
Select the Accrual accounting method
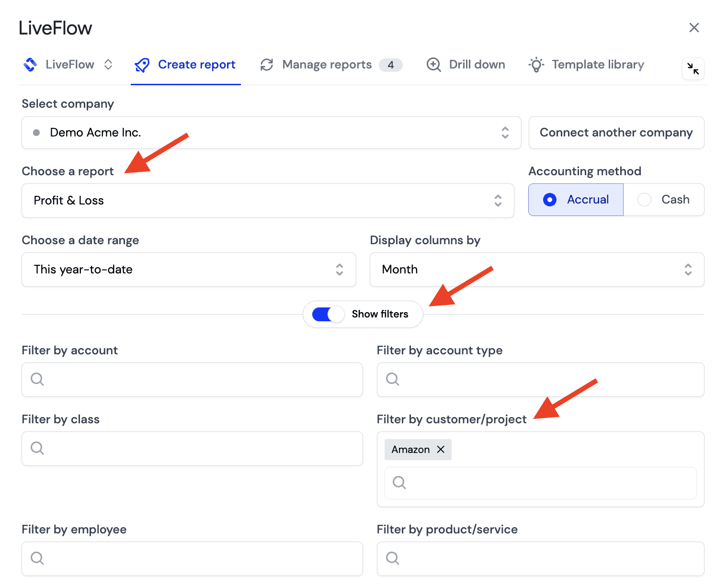[549, 200]
